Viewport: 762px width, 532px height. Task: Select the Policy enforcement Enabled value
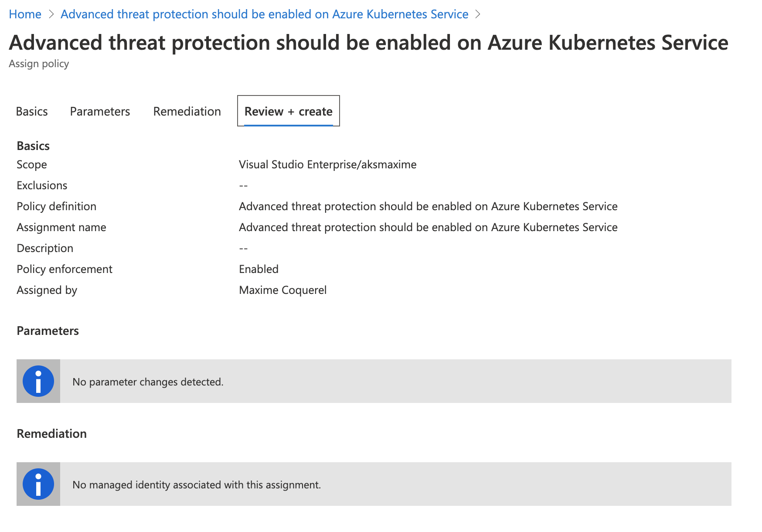pyautogui.click(x=258, y=269)
